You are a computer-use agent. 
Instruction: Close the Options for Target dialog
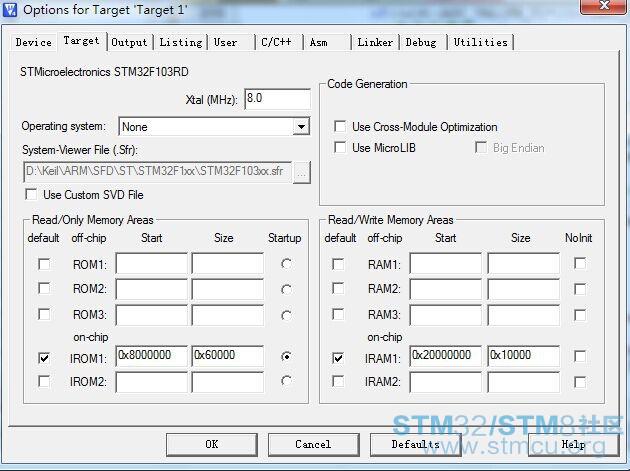click(604, 6)
